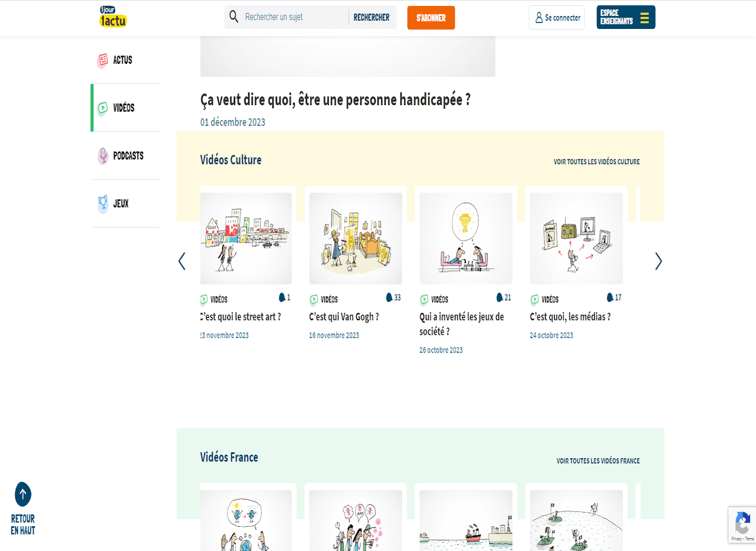
Task: Open the personne handicapée video title
Action: (x=335, y=100)
